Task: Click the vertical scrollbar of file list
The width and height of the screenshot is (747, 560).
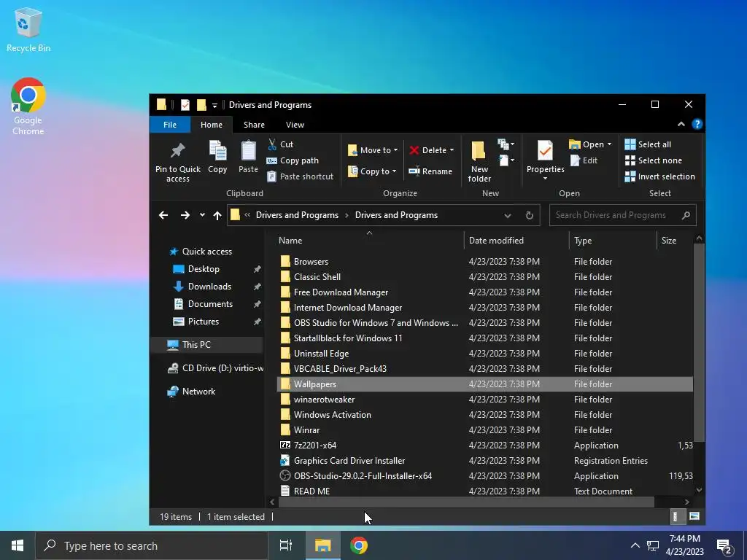Action: click(699, 343)
